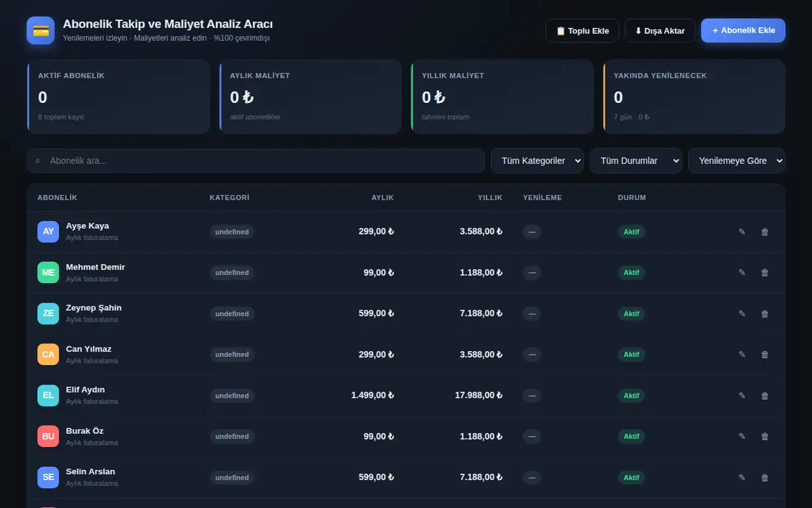This screenshot has width=812, height=508.
Task: Click the Abonelik Ekle button
Action: (x=743, y=30)
